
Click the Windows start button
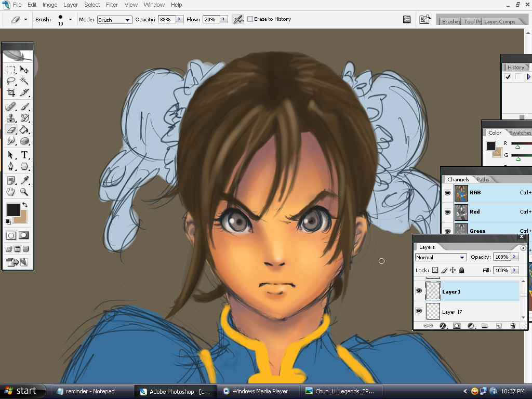22,391
